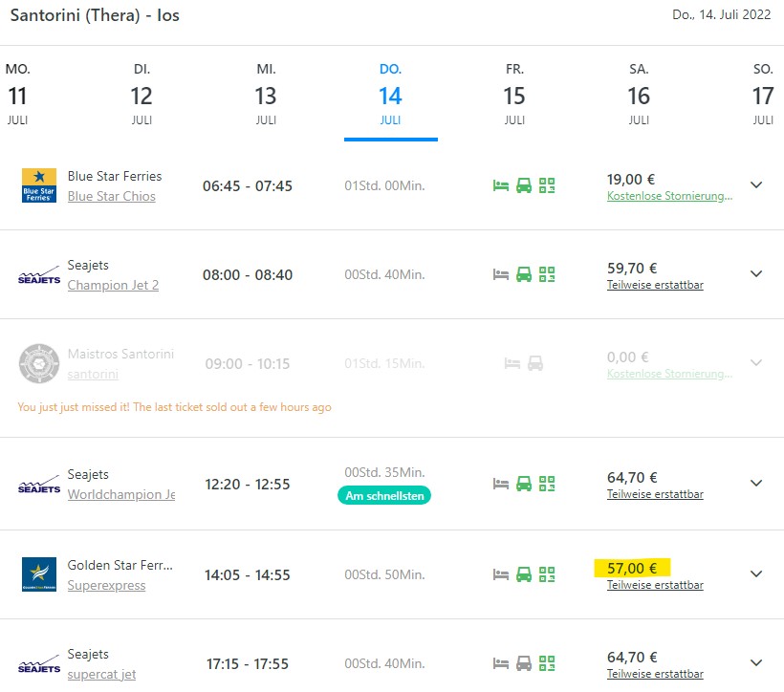Click the sold-out ticket notice text
Viewport: 784px width, 692px height.
[175, 407]
